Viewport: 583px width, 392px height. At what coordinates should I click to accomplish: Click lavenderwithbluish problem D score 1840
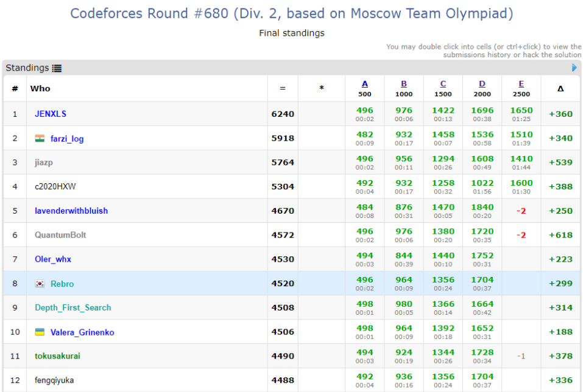coord(482,207)
